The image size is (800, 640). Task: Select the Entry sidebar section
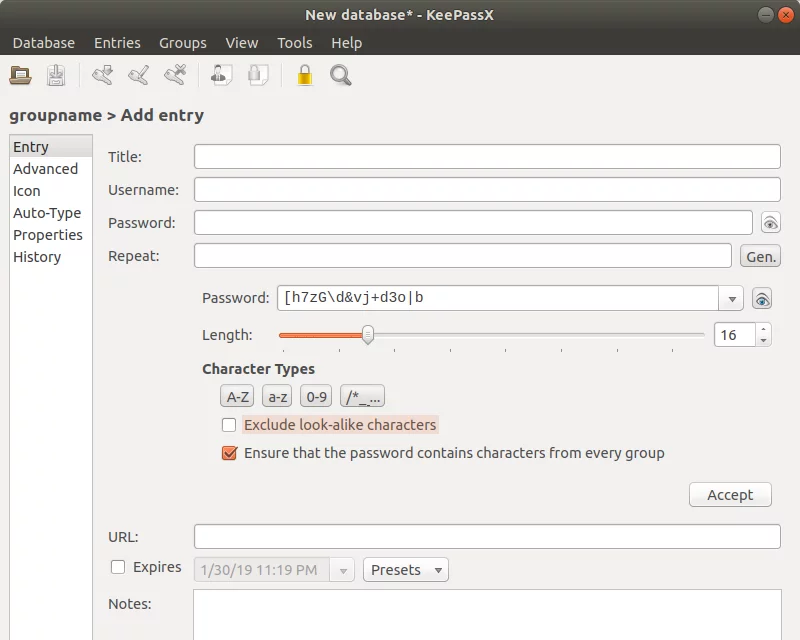coord(51,147)
